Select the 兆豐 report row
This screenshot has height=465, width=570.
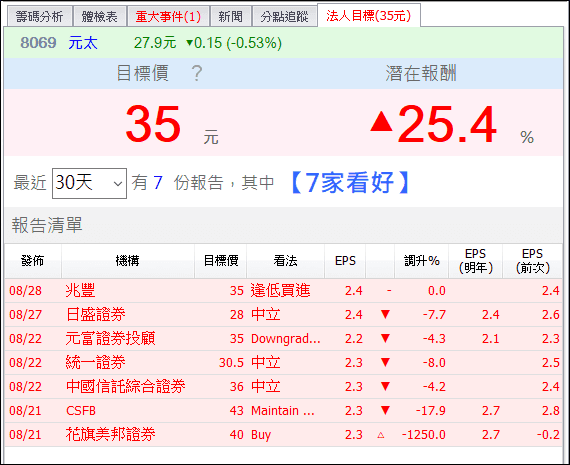284,291
